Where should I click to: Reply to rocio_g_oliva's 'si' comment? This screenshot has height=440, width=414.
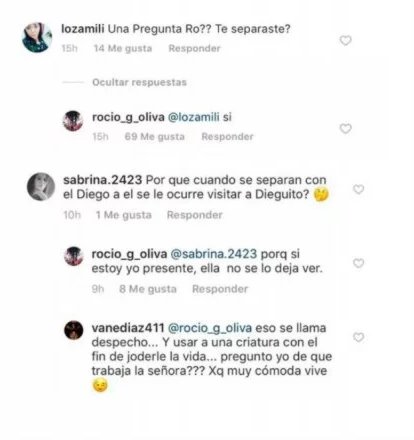pos(227,137)
